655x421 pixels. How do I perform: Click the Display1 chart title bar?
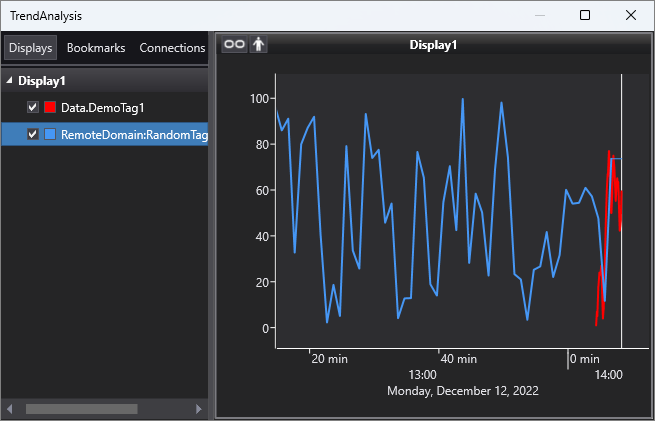pyautogui.click(x=433, y=45)
